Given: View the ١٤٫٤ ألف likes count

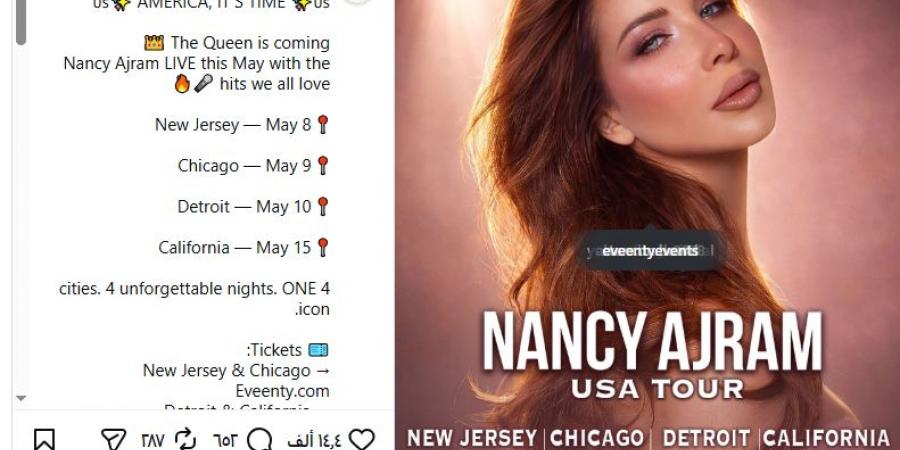Looking at the screenshot, I should pos(315,440).
